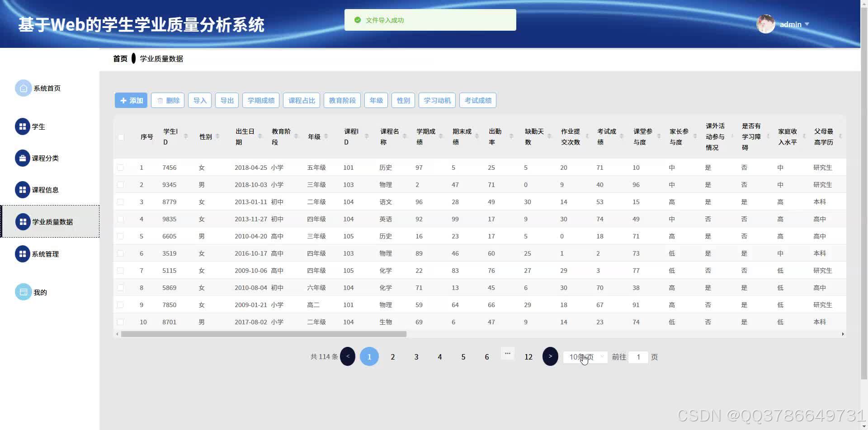The height and width of the screenshot is (430, 868).
Task: Click the table scroll-right arrow
Action: pyautogui.click(x=843, y=334)
